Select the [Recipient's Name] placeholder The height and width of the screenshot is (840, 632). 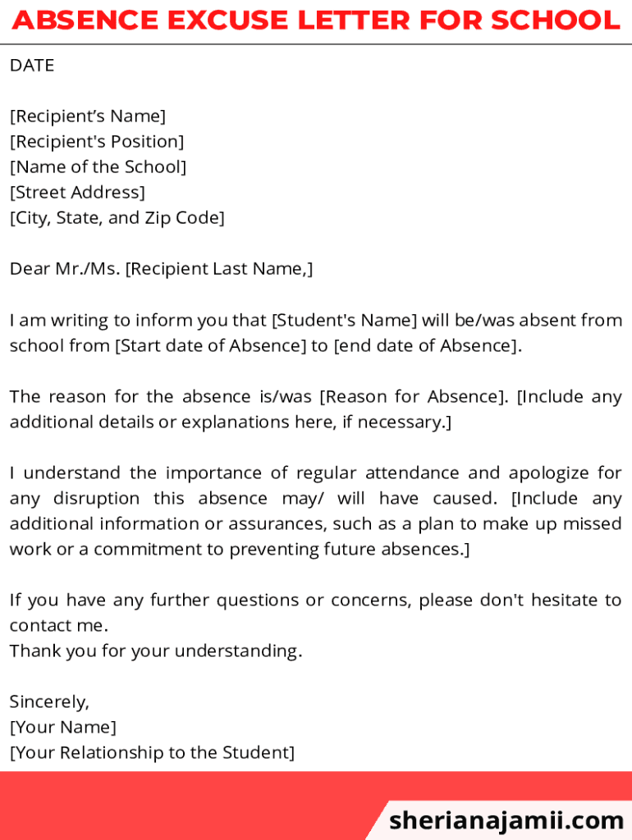click(88, 116)
